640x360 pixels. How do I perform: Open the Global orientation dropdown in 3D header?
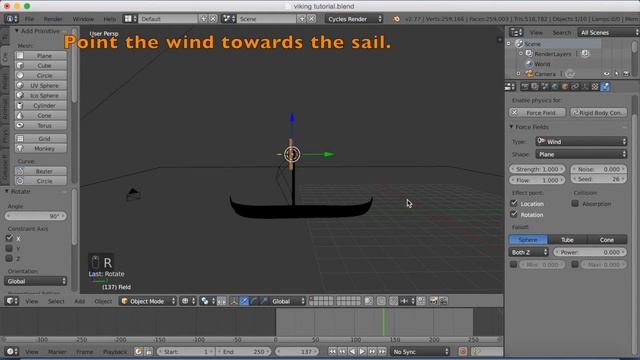(288, 301)
